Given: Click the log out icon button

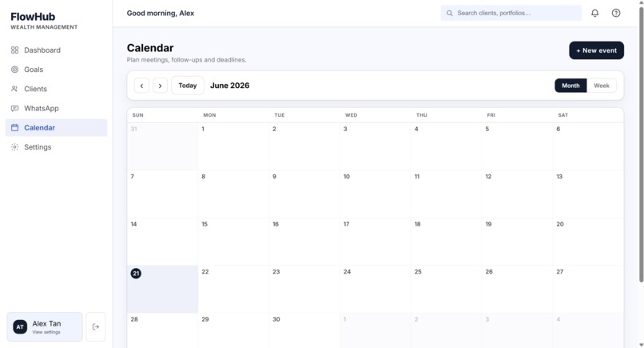Looking at the screenshot, I should click(96, 326).
